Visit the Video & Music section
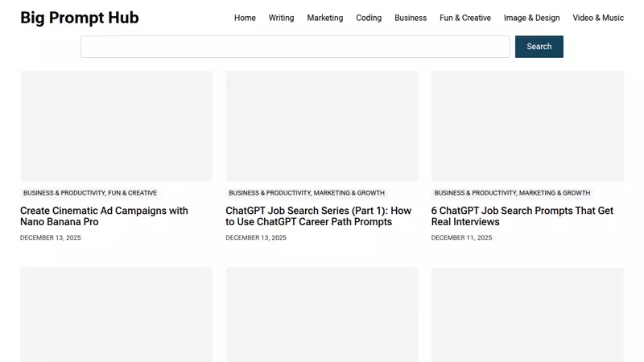Image resolution: width=644 pixels, height=362 pixels. pos(598,18)
